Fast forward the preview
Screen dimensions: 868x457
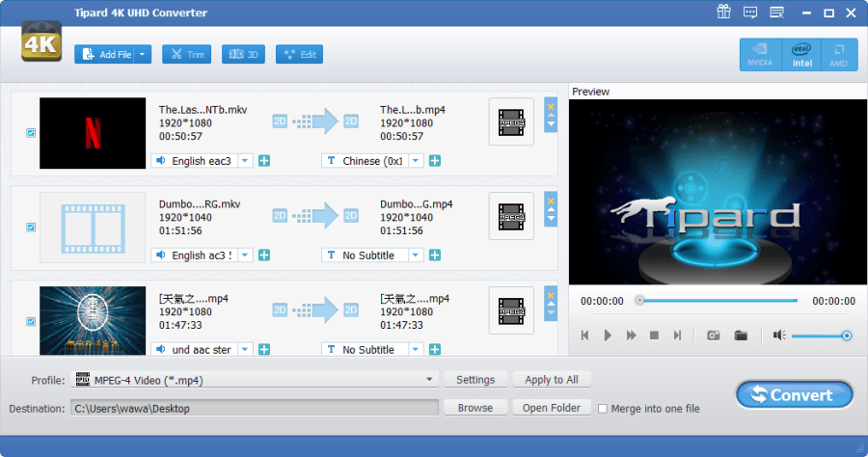(x=631, y=336)
